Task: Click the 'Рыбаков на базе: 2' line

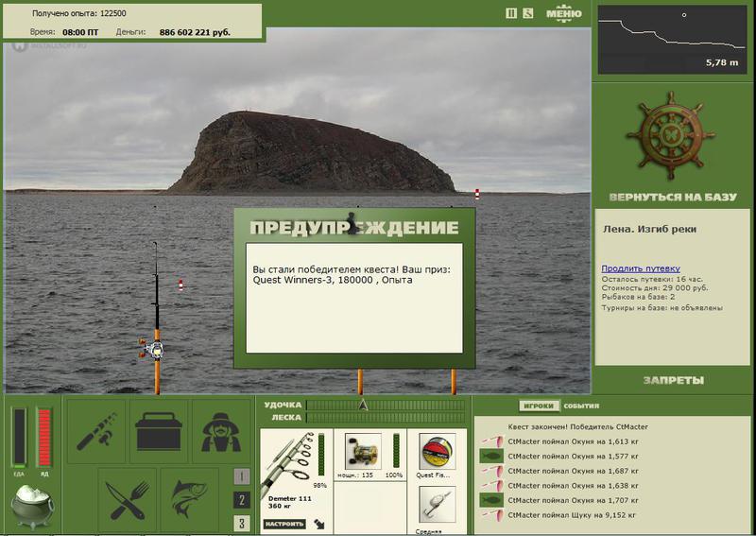Action: (x=638, y=297)
